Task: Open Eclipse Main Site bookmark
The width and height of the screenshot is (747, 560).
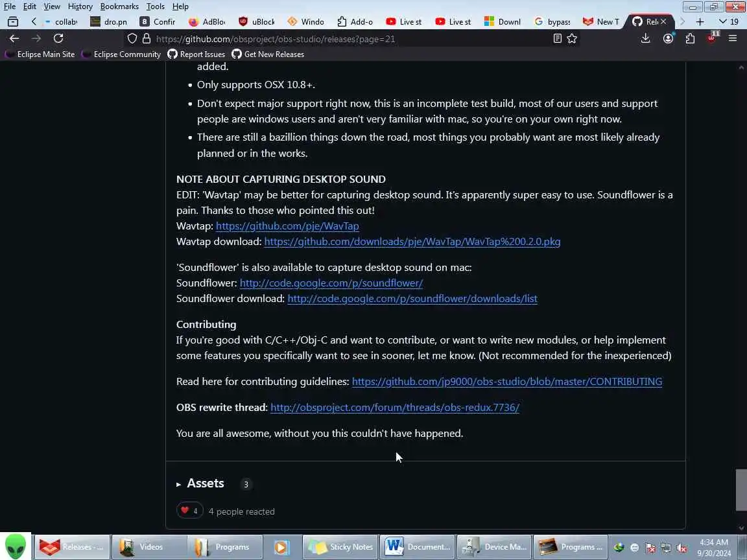Action: point(40,54)
